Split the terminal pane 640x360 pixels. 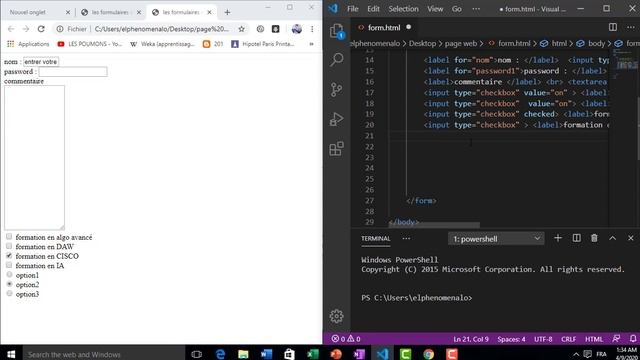[576, 238]
